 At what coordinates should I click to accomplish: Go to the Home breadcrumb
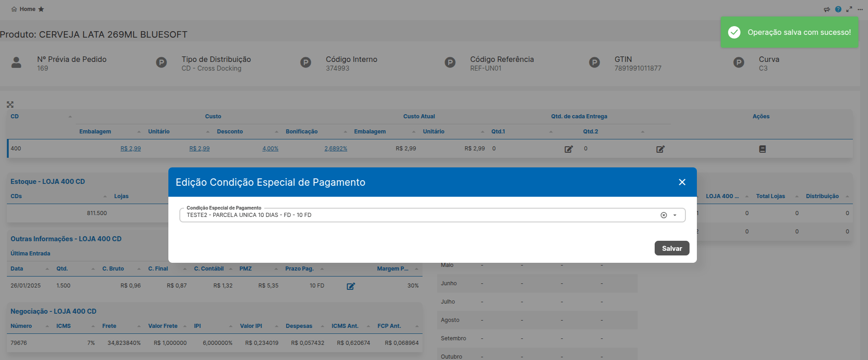pyautogui.click(x=28, y=9)
